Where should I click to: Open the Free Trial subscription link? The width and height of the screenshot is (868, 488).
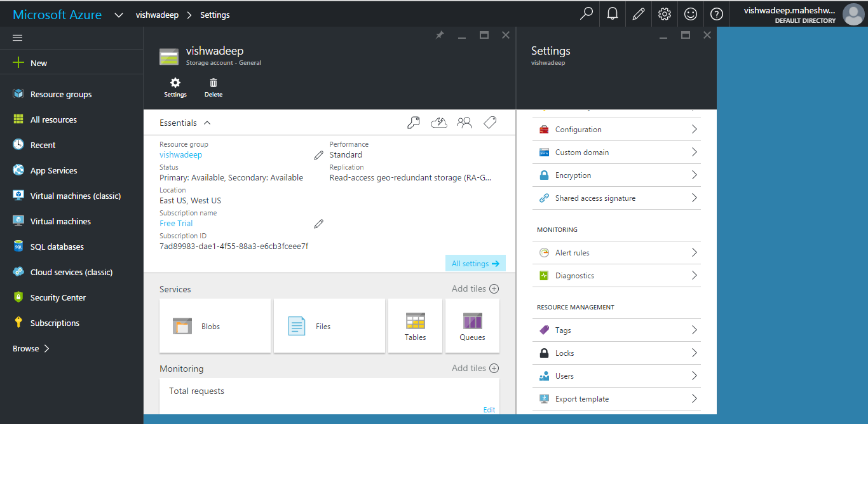[176, 223]
